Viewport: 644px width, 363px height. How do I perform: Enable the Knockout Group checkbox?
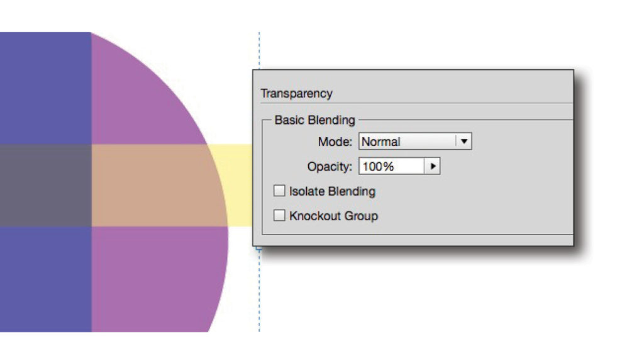[279, 216]
